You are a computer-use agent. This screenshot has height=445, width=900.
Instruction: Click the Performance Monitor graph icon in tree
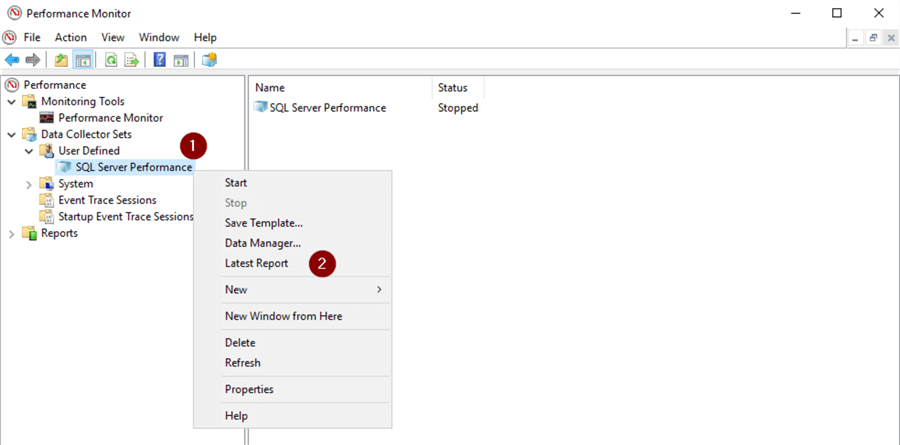tap(46, 118)
